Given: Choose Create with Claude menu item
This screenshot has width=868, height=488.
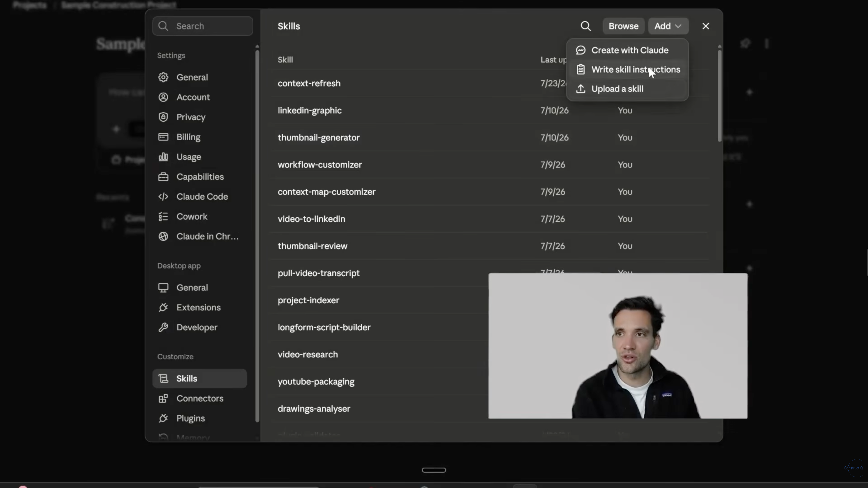Looking at the screenshot, I should [627, 50].
